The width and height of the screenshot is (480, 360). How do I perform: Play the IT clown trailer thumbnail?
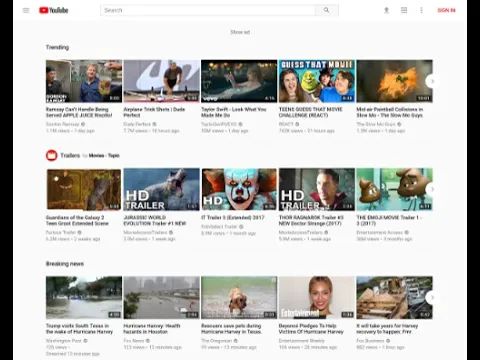pyautogui.click(x=239, y=189)
